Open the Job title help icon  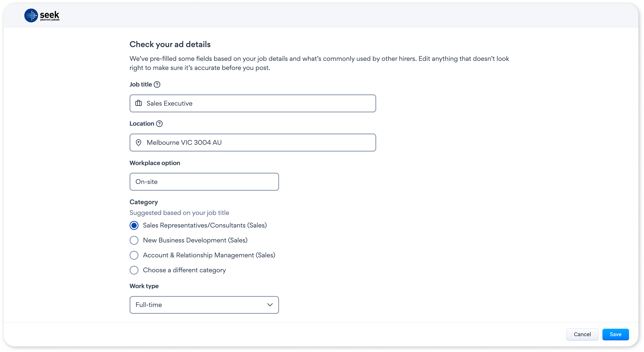coord(157,84)
